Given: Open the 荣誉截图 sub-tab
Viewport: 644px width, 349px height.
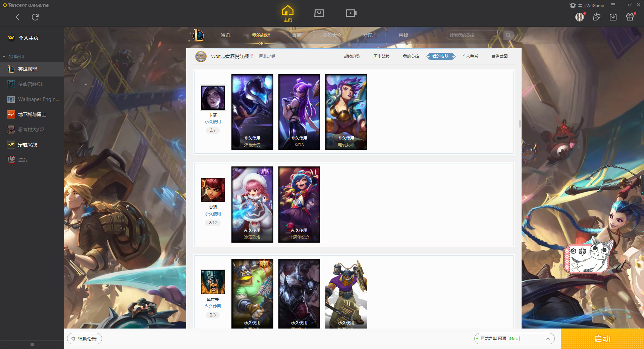Looking at the screenshot, I should tap(499, 56).
